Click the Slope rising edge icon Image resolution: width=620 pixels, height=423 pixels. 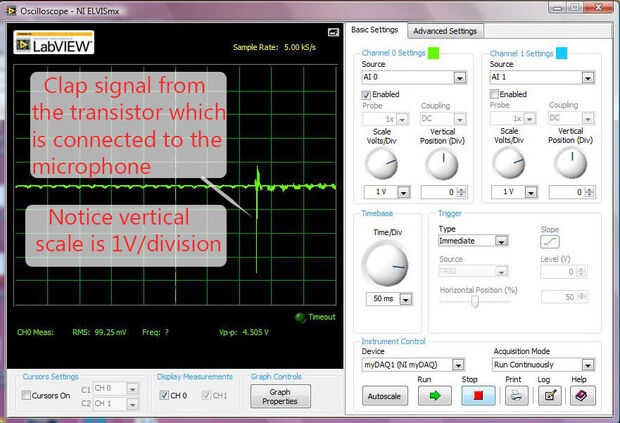550,242
